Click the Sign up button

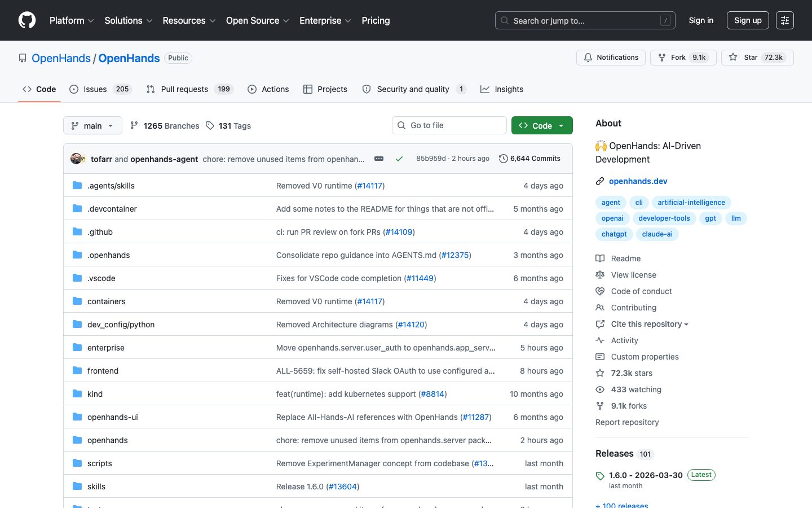pyautogui.click(x=748, y=20)
